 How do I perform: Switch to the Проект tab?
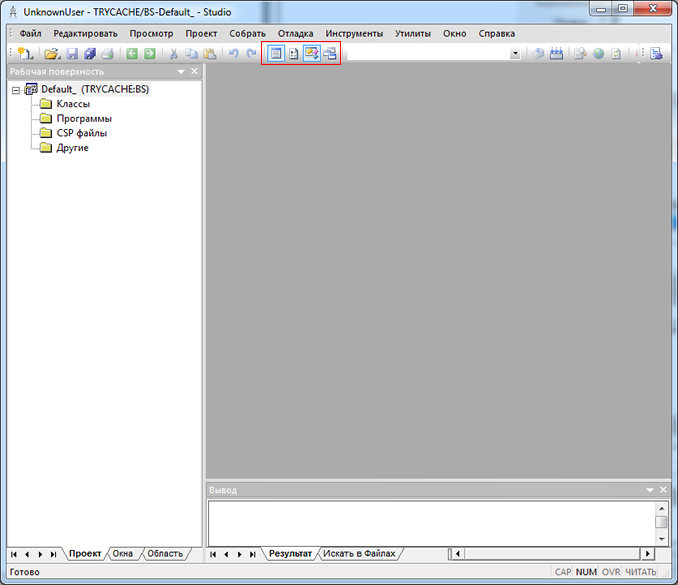pyautogui.click(x=85, y=554)
